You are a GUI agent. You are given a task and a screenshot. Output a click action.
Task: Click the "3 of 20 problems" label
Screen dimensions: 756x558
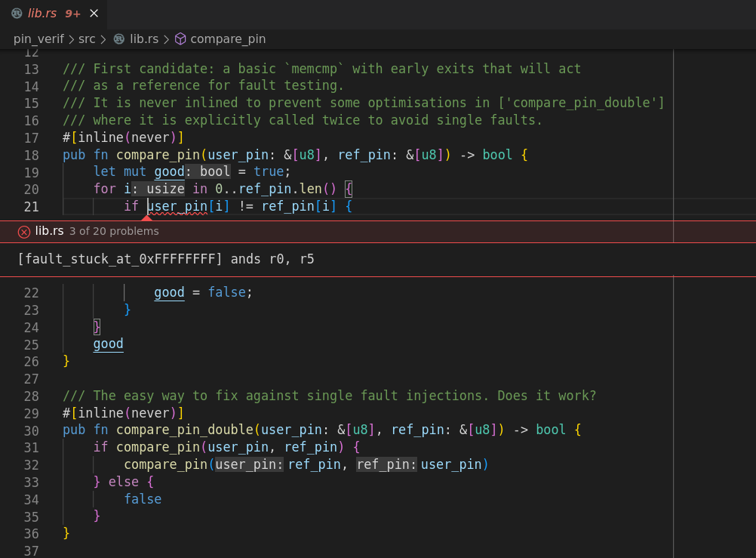pyautogui.click(x=114, y=232)
